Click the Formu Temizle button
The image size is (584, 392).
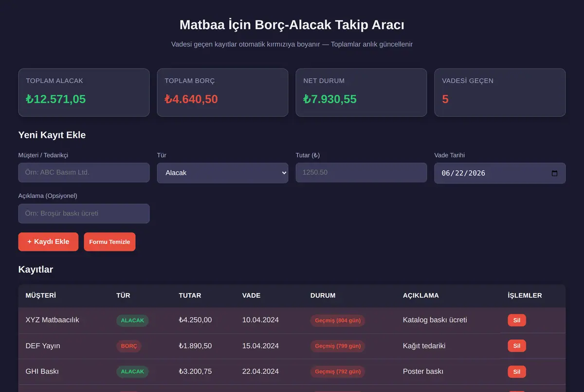[x=109, y=242]
